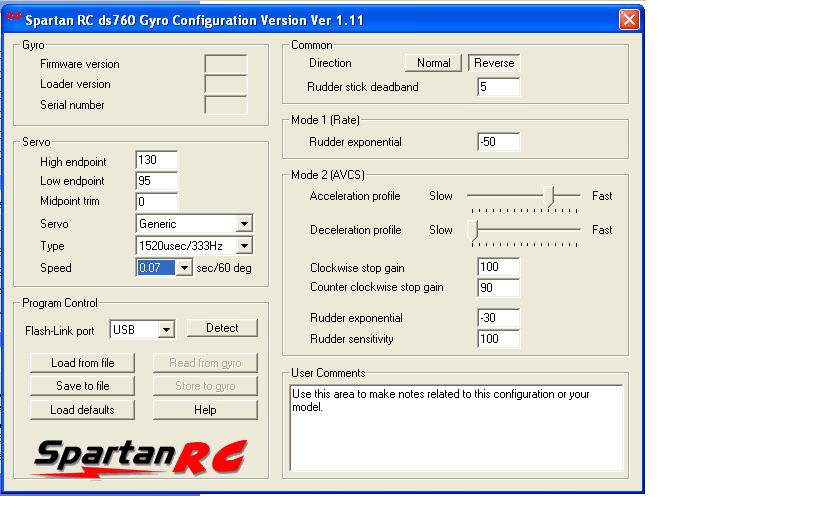The height and width of the screenshot is (525, 840).
Task: Click the Low endpoint field
Action: 156,181
